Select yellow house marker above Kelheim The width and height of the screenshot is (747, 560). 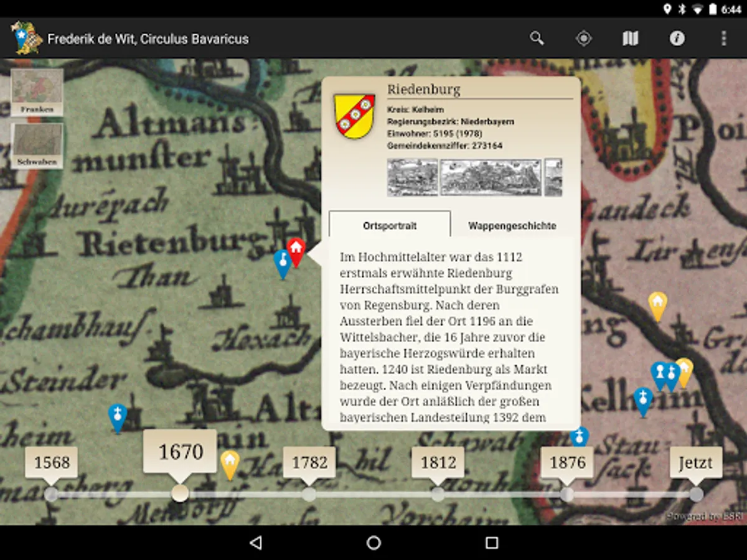tap(657, 306)
